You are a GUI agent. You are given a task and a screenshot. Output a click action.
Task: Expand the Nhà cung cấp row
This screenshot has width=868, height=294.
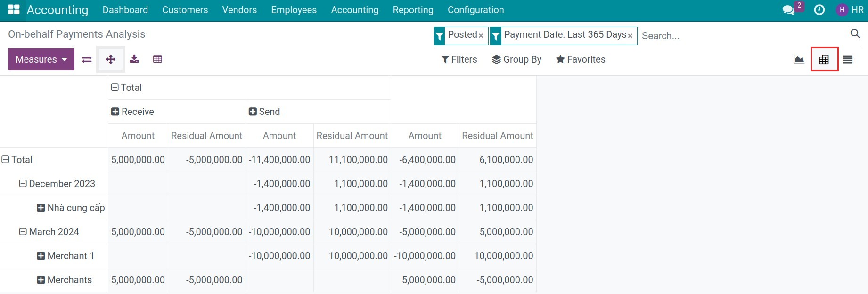click(71, 208)
